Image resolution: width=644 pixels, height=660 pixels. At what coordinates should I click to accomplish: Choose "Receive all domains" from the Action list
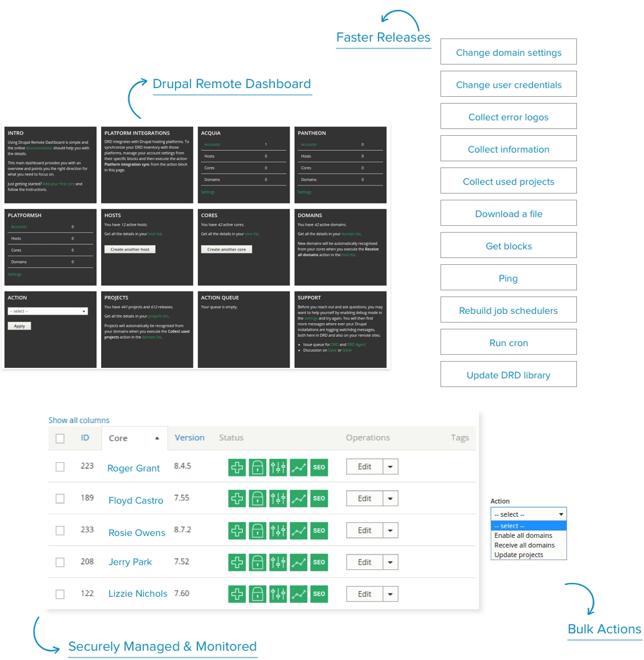click(529, 545)
